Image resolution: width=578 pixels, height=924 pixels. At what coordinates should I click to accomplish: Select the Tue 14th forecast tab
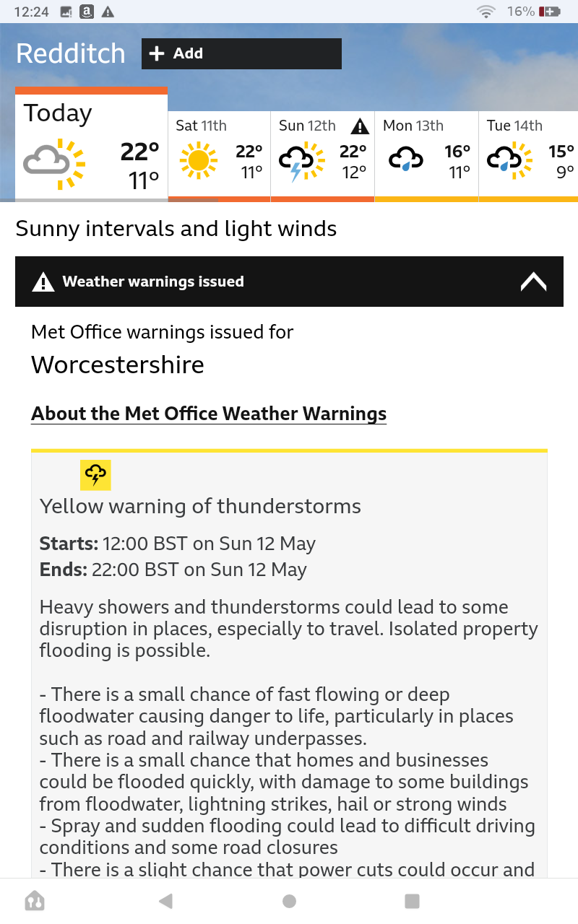529,156
